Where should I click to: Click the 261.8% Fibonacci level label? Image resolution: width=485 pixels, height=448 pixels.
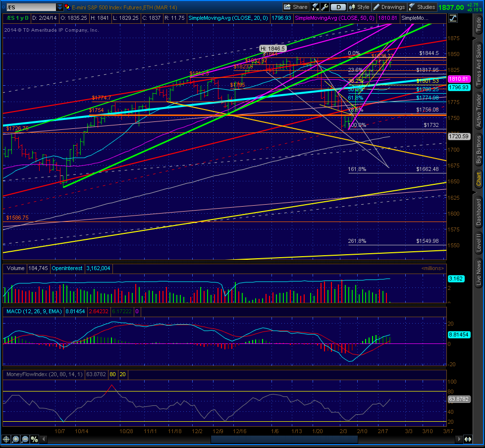click(357, 241)
